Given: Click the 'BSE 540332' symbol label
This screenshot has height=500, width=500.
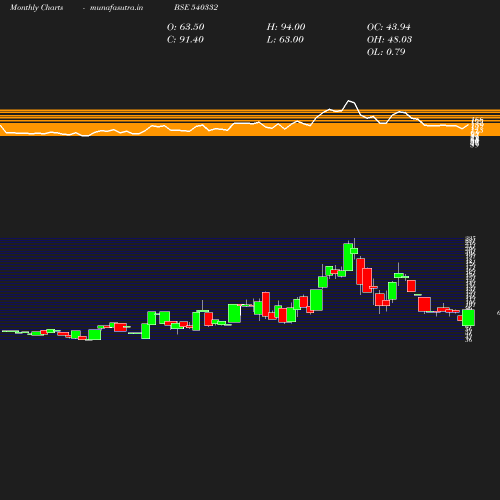Looking at the screenshot, I should [x=196, y=7].
